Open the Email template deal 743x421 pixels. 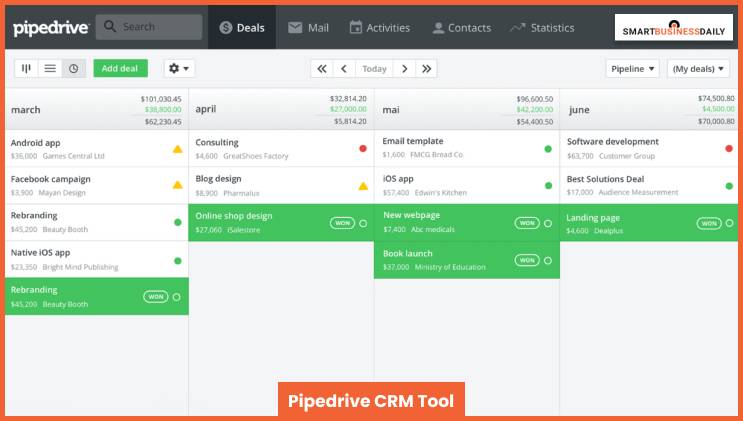coord(467,148)
